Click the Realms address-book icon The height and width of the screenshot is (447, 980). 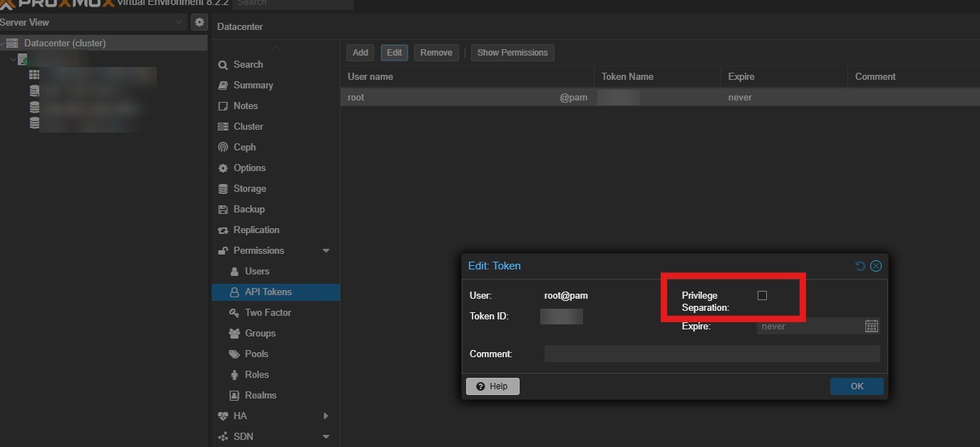tap(234, 395)
